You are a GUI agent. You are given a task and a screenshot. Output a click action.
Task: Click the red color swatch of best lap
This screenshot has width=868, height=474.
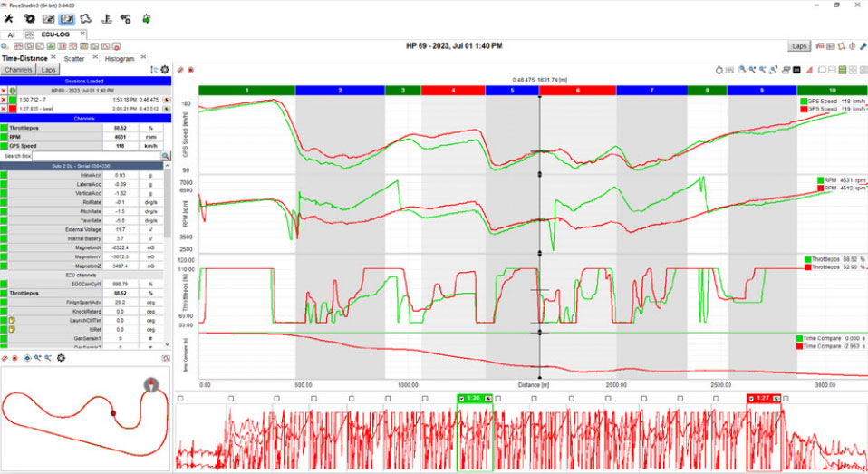coord(14,109)
